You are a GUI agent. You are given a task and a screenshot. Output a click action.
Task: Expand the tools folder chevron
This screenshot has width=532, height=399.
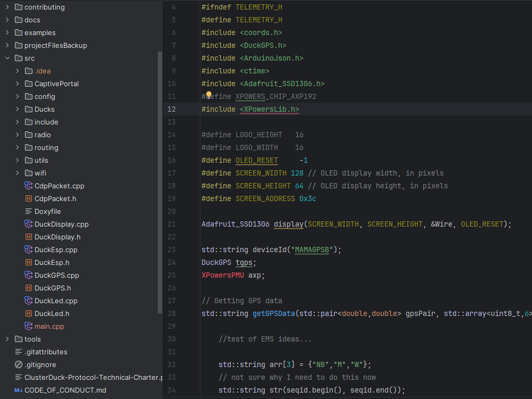(7, 339)
